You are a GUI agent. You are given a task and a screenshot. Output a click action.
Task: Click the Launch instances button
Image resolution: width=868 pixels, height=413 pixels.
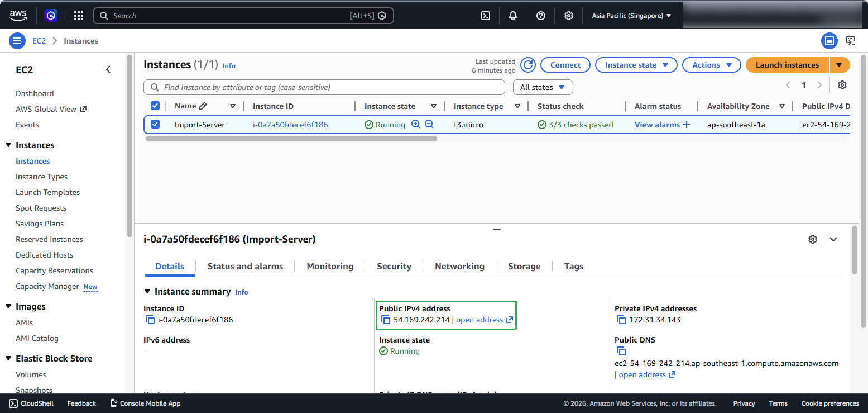[788, 65]
